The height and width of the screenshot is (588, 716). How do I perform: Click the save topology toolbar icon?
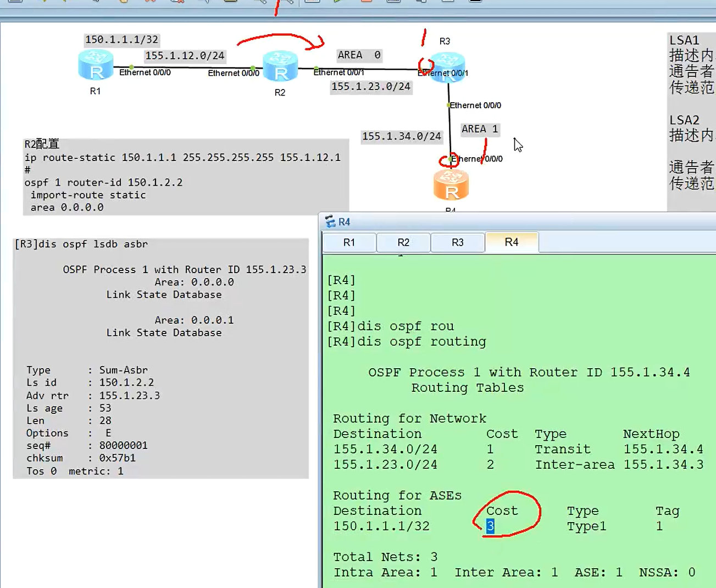coord(15,3)
